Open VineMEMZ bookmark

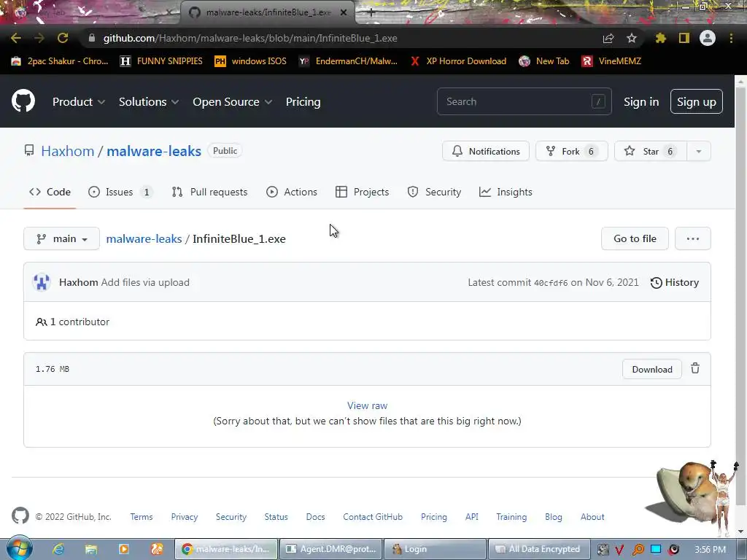(612, 61)
